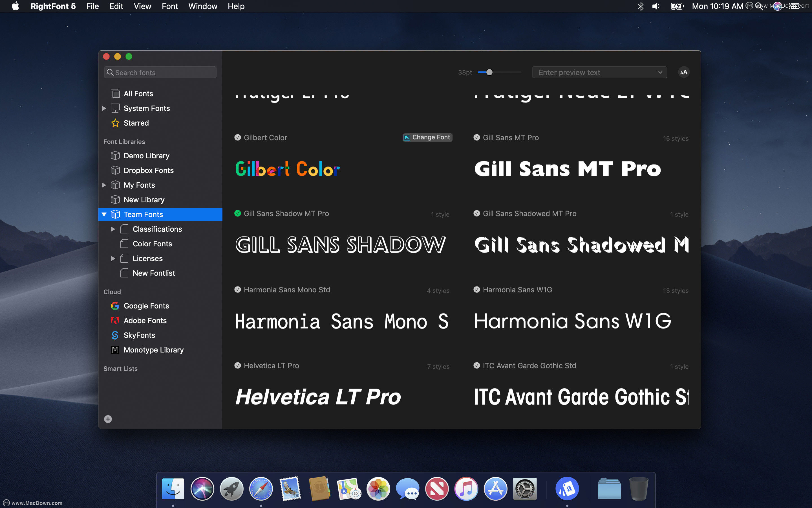Click the "4 styles" label of Harmonia Sans Mono
Viewport: 812px width, 508px height.
click(438, 291)
